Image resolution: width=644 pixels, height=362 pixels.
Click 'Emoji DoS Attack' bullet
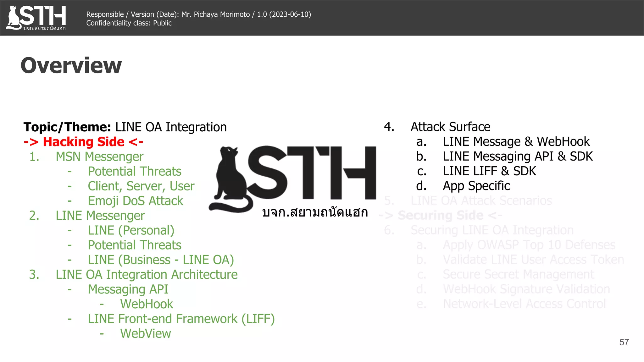136,201
